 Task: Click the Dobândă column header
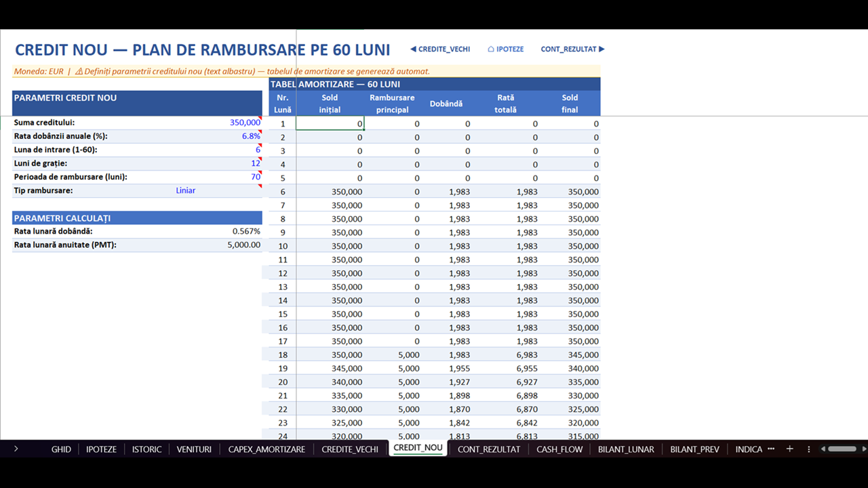point(446,104)
